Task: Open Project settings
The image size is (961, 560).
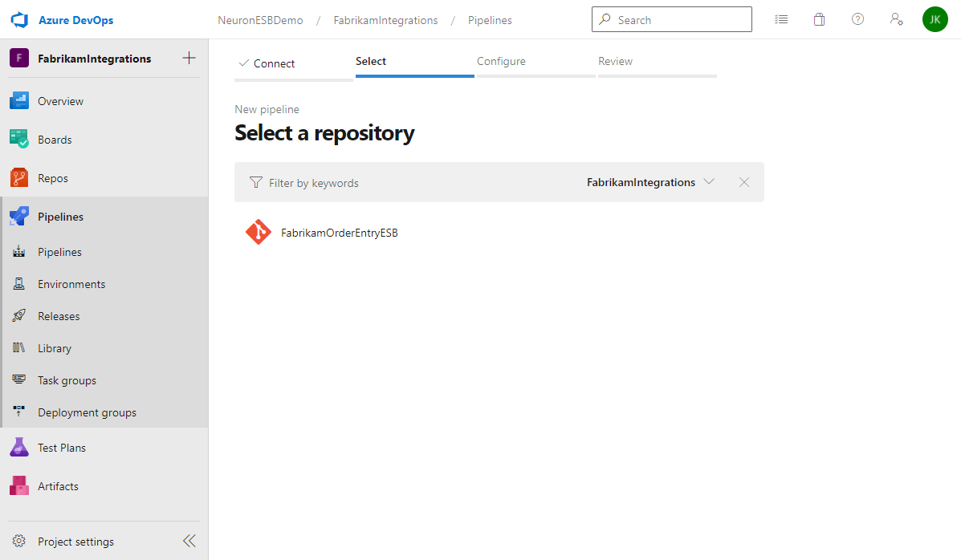Action: (76, 542)
